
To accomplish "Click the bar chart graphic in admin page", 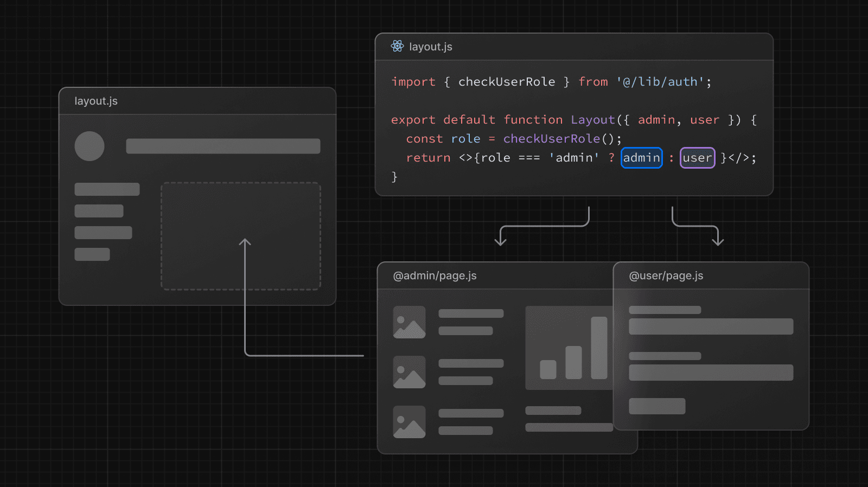I will click(570, 348).
